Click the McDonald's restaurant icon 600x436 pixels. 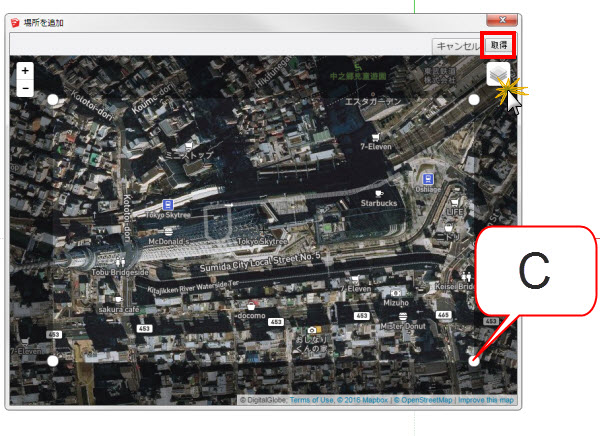pyautogui.click(x=168, y=232)
